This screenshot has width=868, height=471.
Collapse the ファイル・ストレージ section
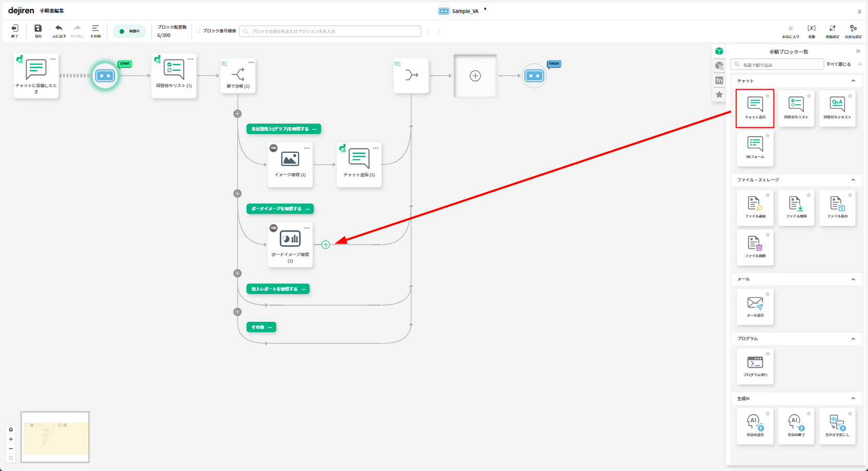point(853,180)
